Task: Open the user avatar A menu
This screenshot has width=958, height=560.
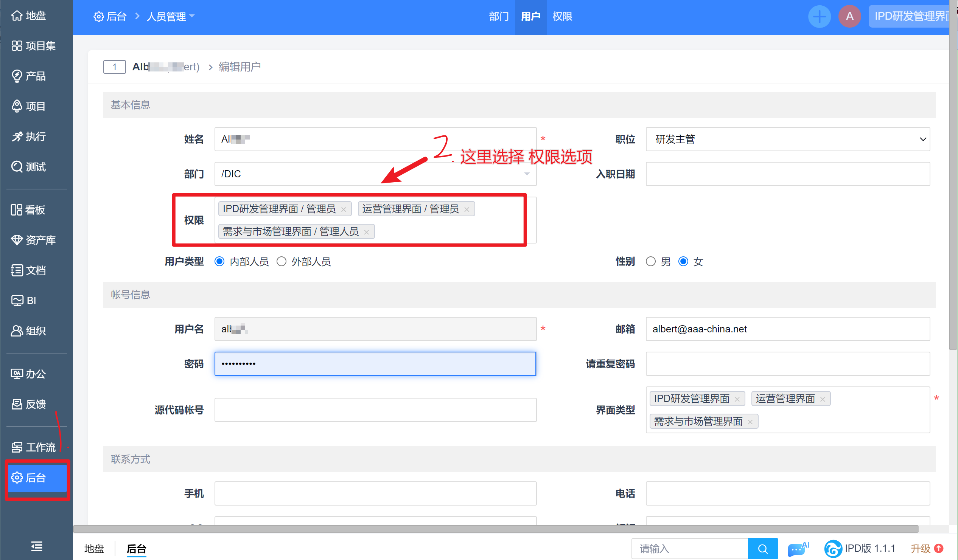Action: tap(850, 16)
